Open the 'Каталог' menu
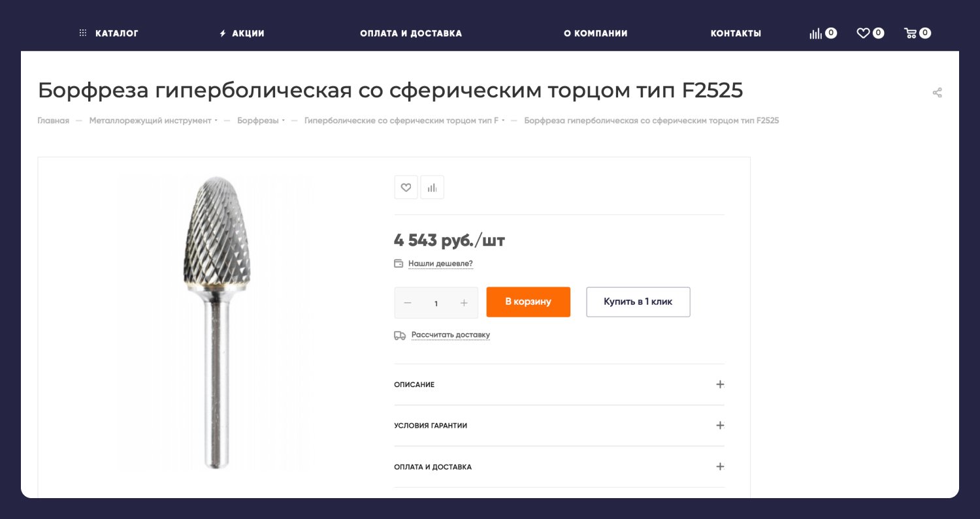This screenshot has height=519, width=980. pyautogui.click(x=109, y=33)
